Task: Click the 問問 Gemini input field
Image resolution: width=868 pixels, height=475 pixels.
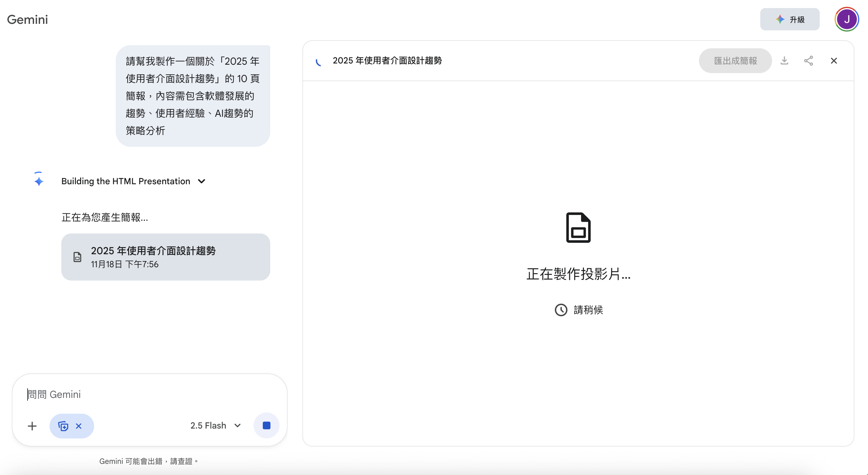Action: point(148,394)
